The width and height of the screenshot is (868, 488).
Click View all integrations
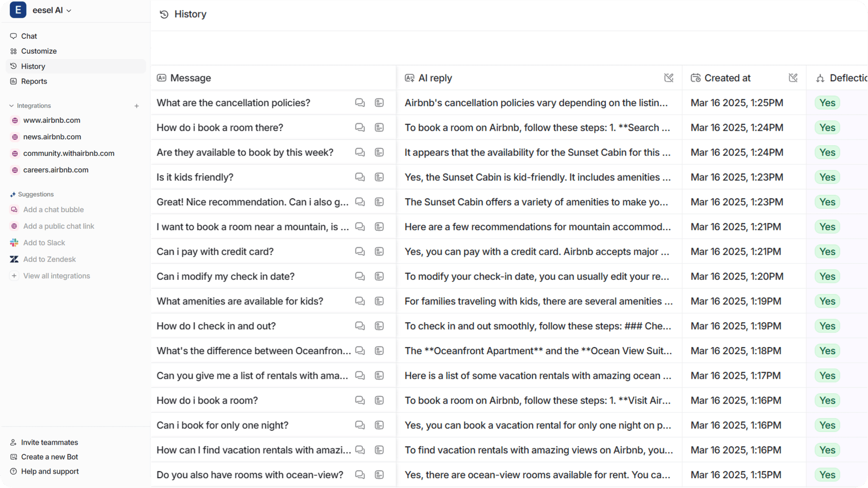point(56,276)
